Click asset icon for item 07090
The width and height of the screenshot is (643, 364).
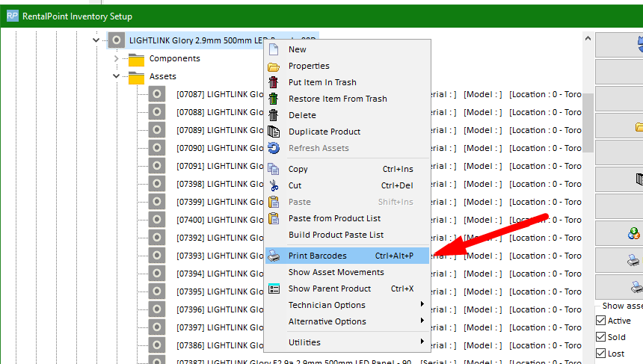[x=157, y=148]
